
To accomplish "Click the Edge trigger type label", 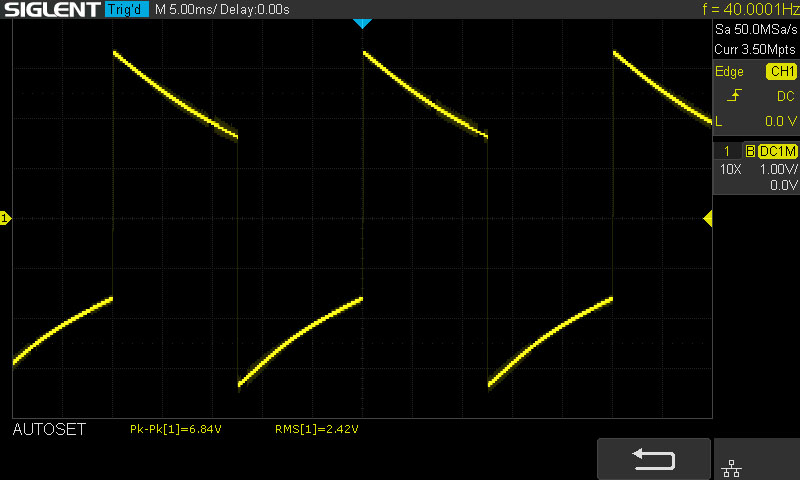I will (x=729, y=71).
